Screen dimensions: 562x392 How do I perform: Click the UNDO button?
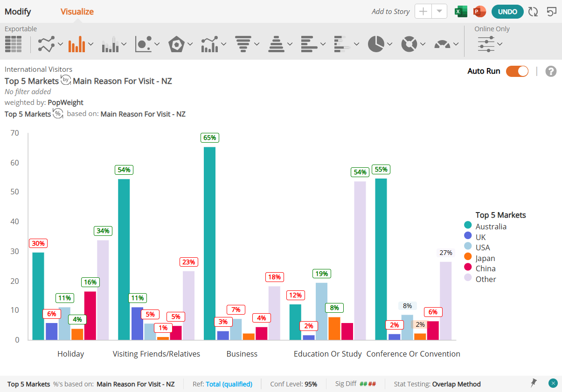(507, 12)
